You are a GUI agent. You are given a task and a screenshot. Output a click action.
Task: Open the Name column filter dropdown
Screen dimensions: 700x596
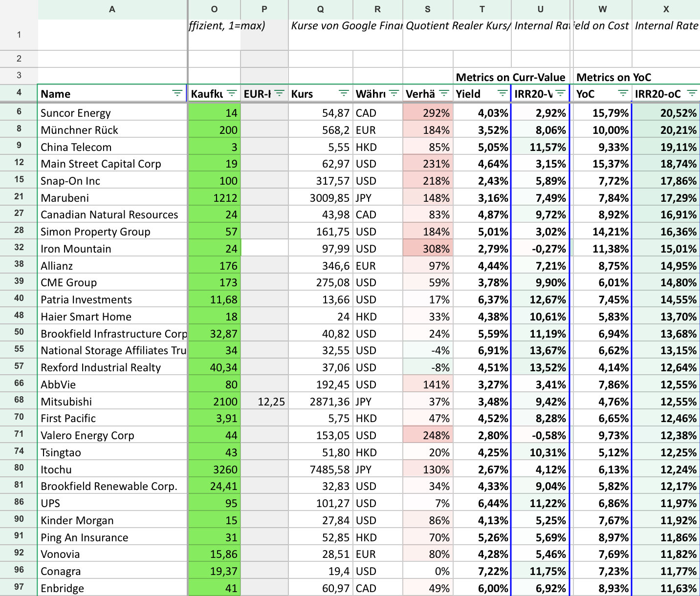pos(177,93)
